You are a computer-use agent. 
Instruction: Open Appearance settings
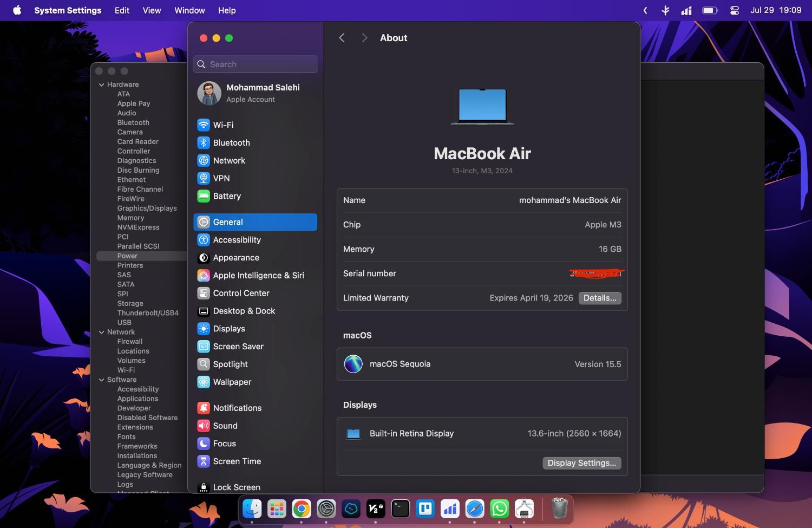click(x=255, y=258)
